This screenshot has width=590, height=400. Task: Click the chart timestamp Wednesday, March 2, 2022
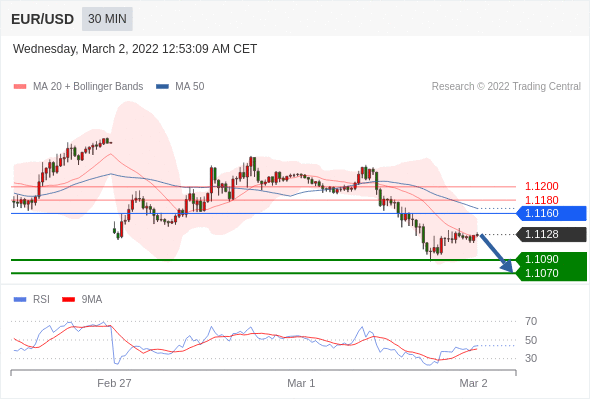pos(135,49)
